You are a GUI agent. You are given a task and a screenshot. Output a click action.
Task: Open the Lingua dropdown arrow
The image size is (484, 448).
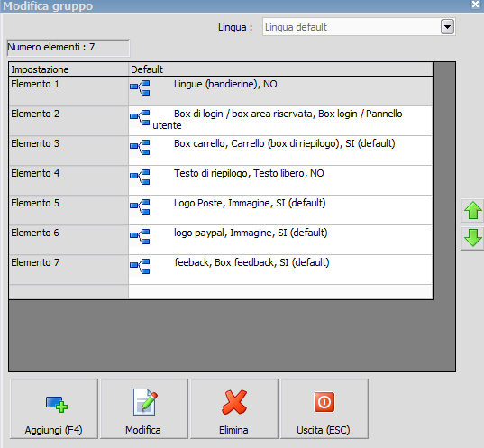pos(447,27)
